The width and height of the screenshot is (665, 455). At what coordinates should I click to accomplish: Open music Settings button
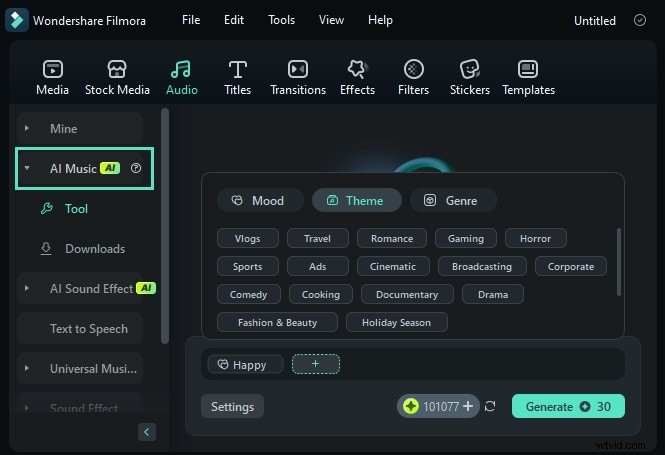pos(232,407)
